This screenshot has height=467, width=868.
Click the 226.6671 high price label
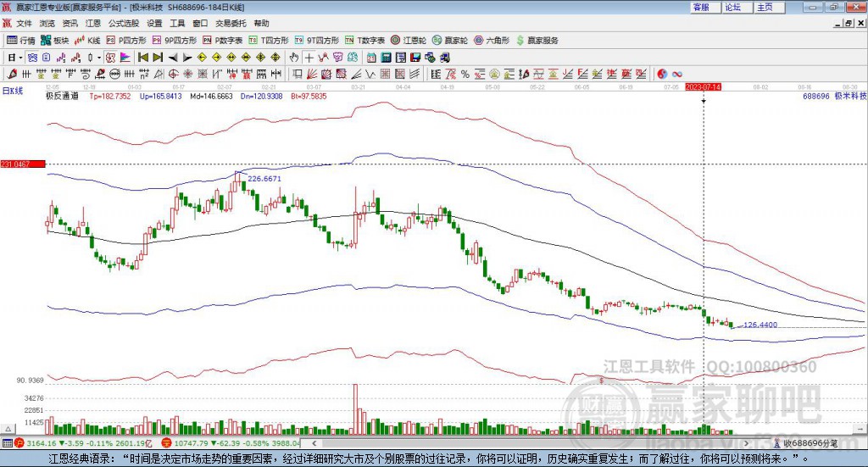[264, 179]
